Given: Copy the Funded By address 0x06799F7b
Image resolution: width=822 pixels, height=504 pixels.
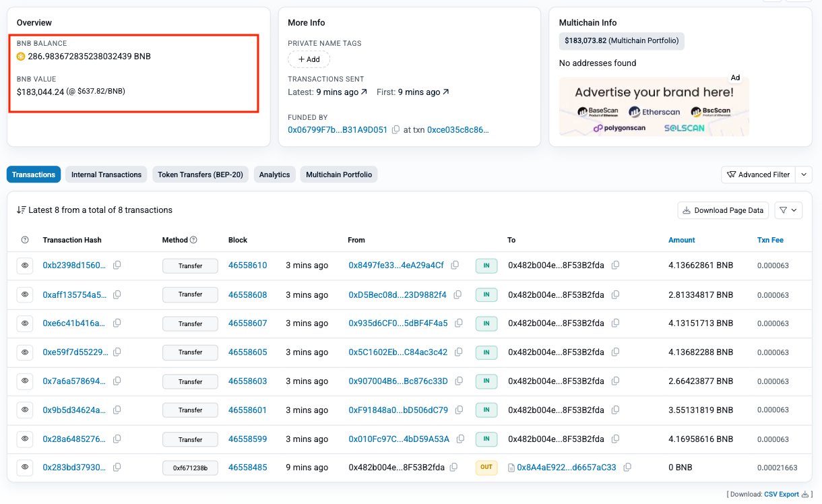Looking at the screenshot, I should 396,129.
